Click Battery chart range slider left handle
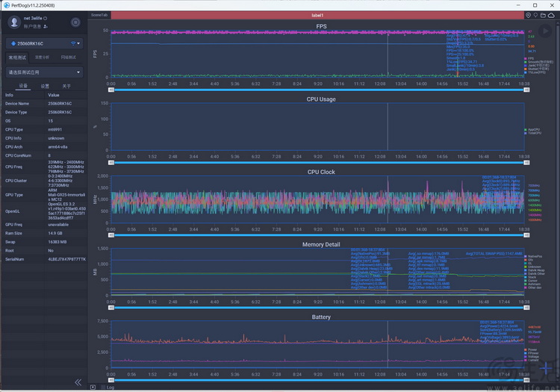Viewport: 560px width, 392px height. (x=111, y=380)
